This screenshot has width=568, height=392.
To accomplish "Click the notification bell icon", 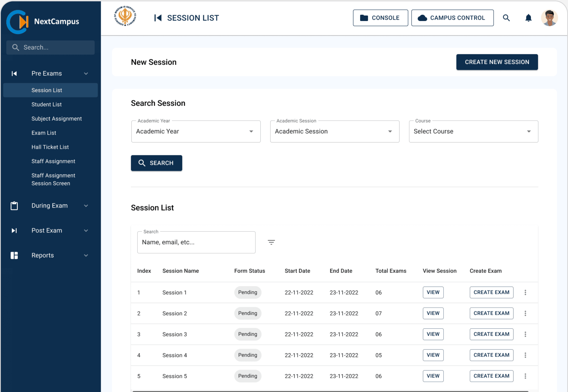I will point(528,18).
